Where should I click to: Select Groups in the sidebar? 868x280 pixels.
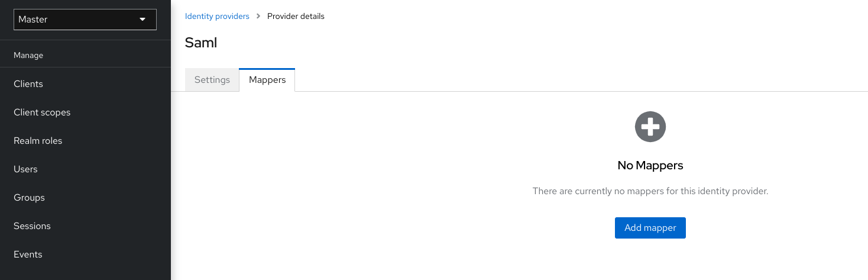pyautogui.click(x=29, y=198)
